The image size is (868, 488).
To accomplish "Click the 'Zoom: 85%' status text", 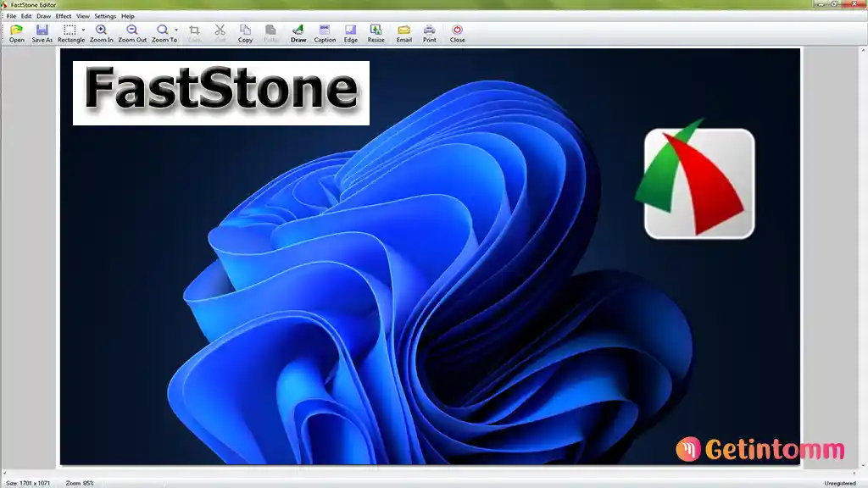I will coord(80,483).
